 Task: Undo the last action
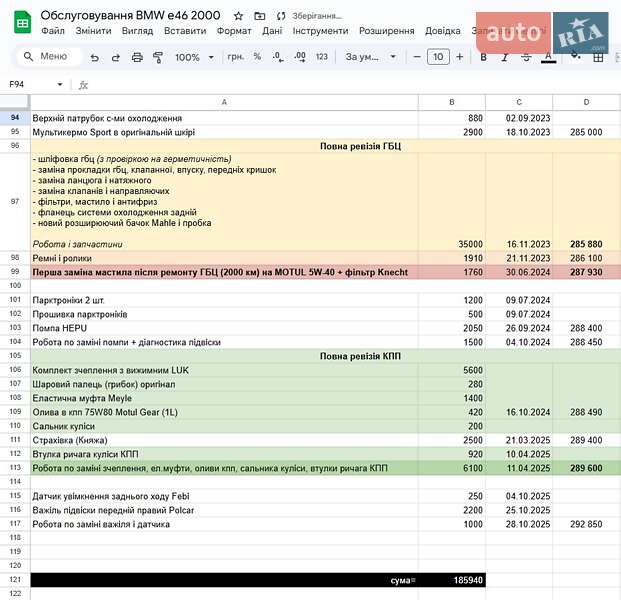tap(95, 57)
